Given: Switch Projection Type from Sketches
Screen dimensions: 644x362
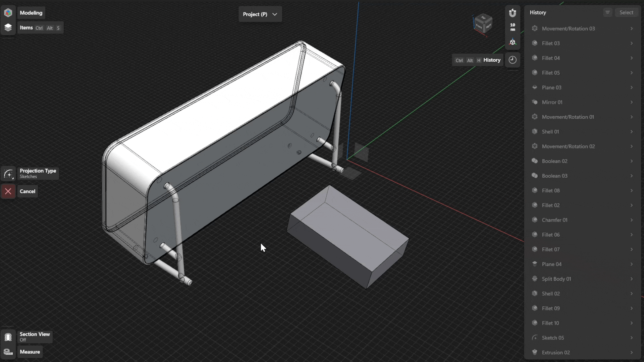Looking at the screenshot, I should [x=38, y=173].
